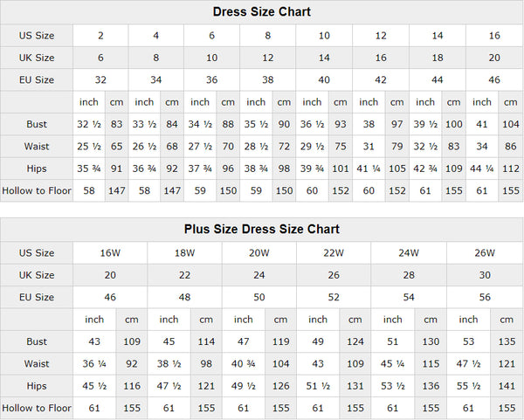Screen dimensions: 524x420
Task: Choose the 20W US size cell
Action: [259, 253]
